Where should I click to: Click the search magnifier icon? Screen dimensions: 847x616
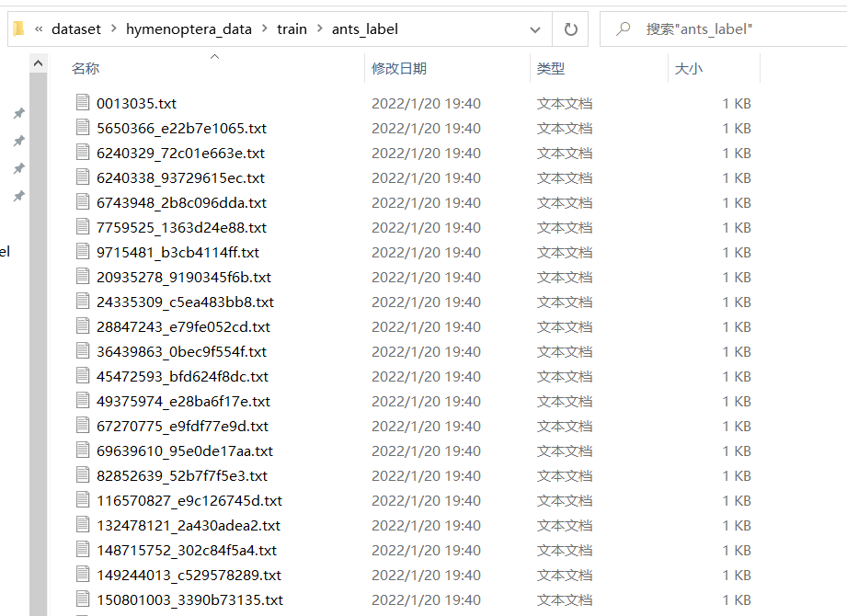pos(624,29)
